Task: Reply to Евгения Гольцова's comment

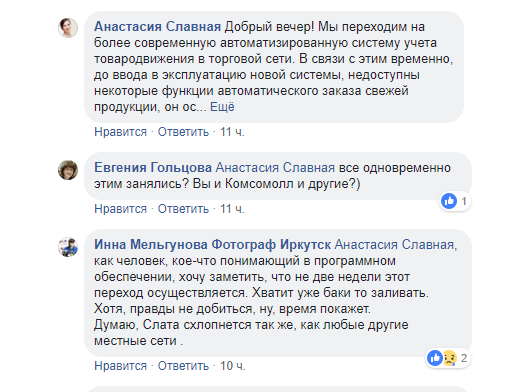Action: [x=183, y=209]
